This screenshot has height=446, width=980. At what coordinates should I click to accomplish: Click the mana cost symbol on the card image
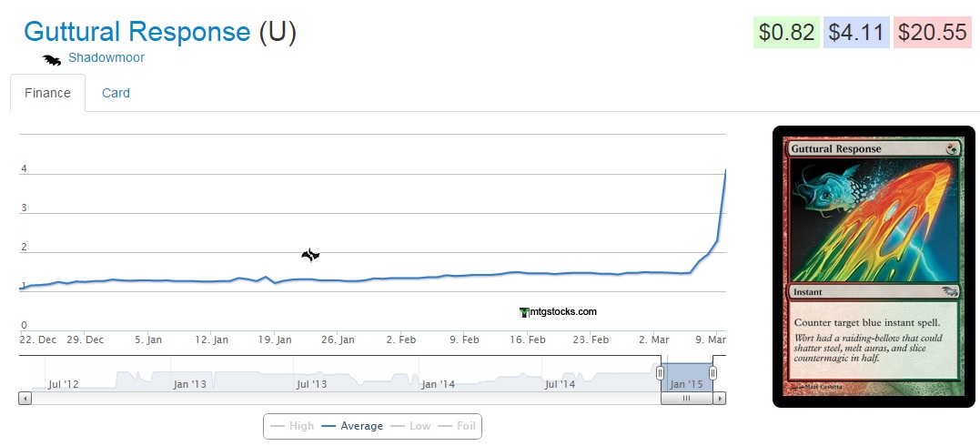946,147
